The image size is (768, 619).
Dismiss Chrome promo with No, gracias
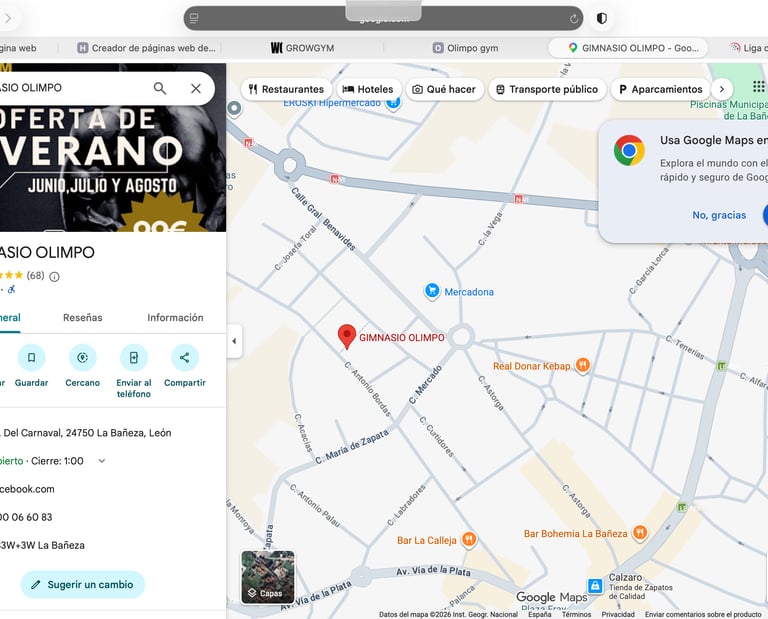[x=719, y=215]
